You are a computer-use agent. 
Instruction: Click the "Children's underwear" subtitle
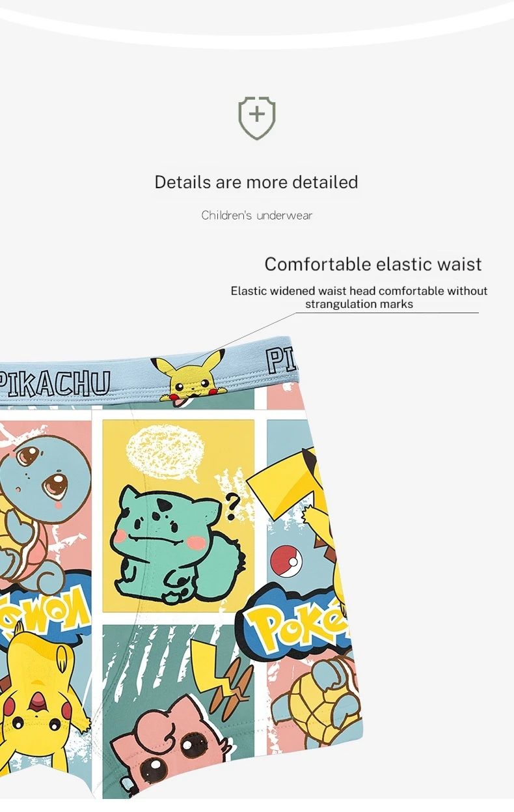point(257,215)
